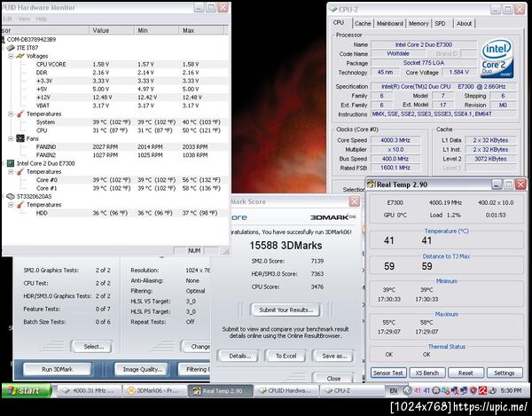
Task: Click the Core Speed 4000.3 MHz field
Action: 395,140
